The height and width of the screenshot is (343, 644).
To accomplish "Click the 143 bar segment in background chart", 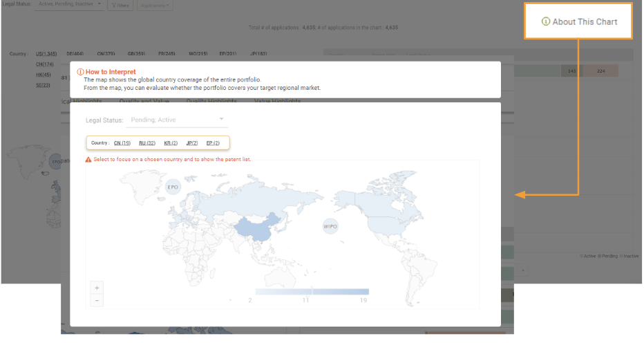I will tap(571, 71).
